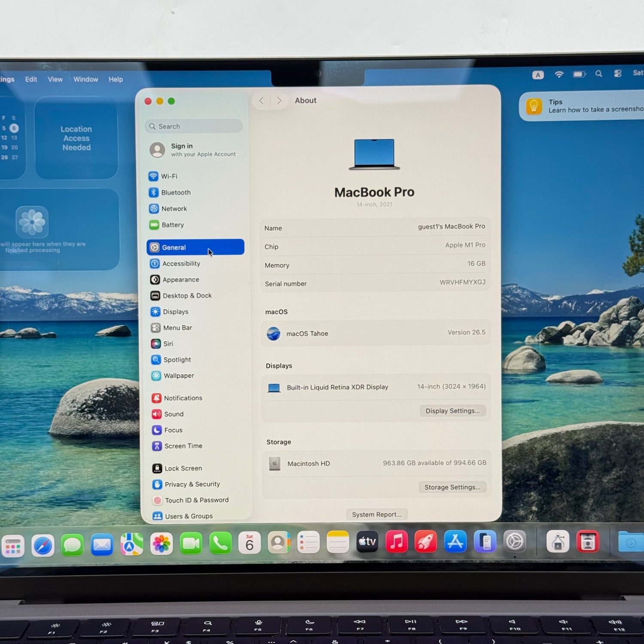Select the General item in the sidebar
The width and height of the screenshot is (644, 644).
pyautogui.click(x=195, y=247)
